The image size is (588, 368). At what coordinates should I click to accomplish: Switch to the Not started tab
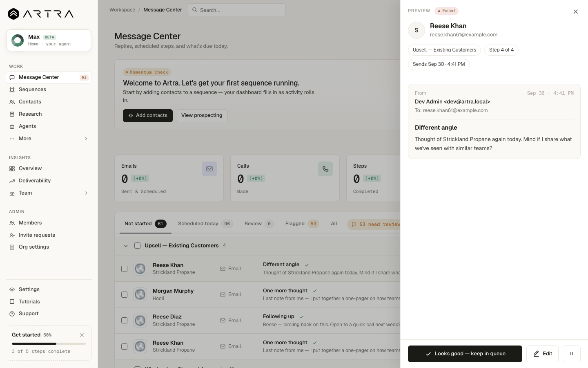(145, 224)
